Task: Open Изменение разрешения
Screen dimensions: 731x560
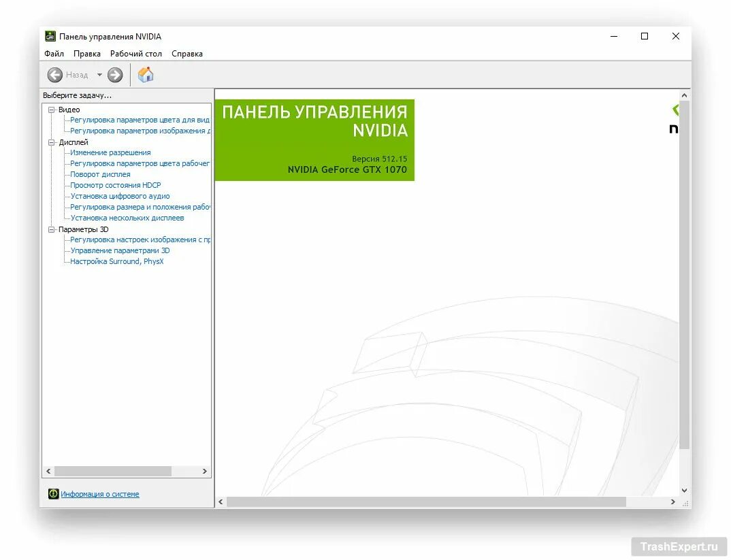Action: coord(110,153)
